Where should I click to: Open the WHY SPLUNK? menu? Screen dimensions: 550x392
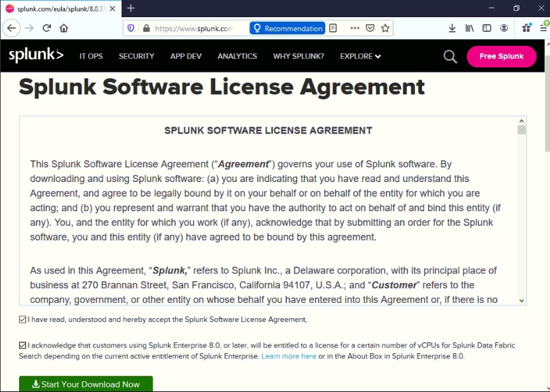(x=299, y=56)
